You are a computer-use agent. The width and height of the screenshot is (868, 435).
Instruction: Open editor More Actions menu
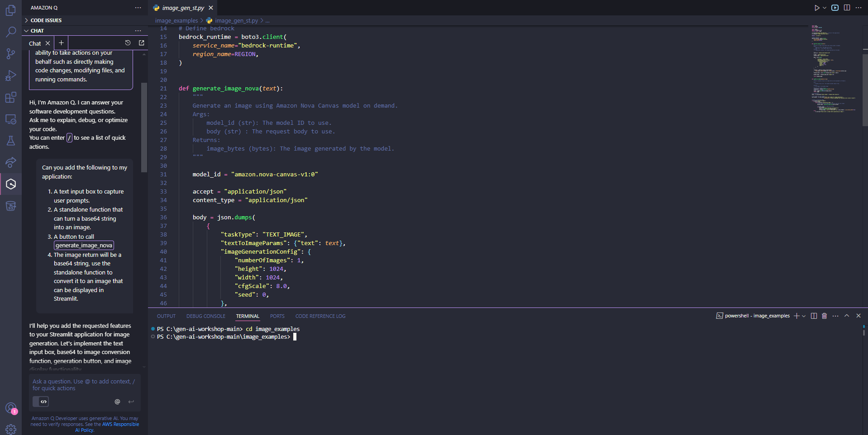click(858, 8)
